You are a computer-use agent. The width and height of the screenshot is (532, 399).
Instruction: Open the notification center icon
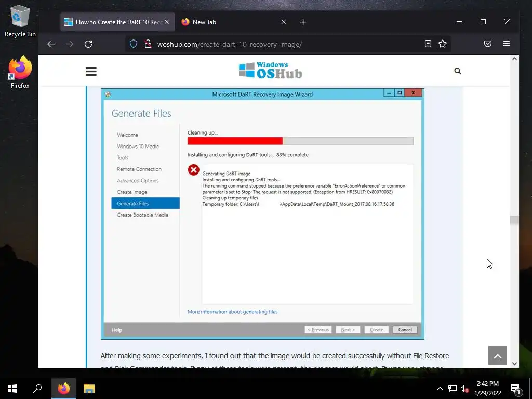point(515,389)
